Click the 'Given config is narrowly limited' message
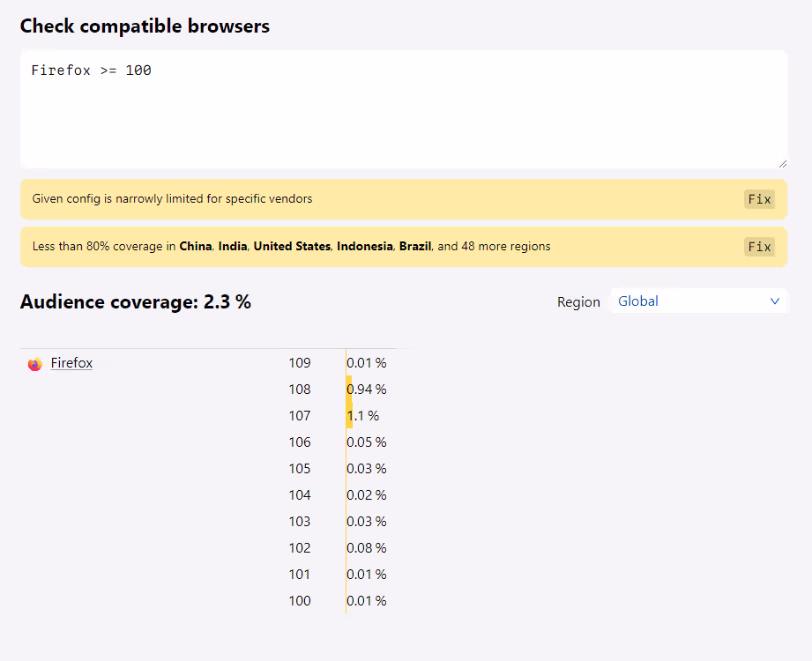The height and width of the screenshot is (661, 812). click(x=173, y=199)
